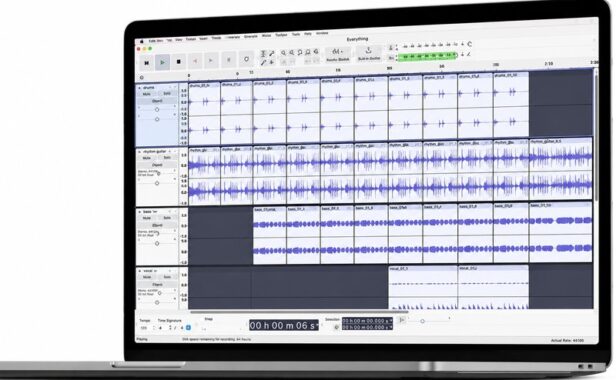Image resolution: width=616 pixels, height=380 pixels.
Task: Pause playback with the Pause button
Action: click(147, 62)
